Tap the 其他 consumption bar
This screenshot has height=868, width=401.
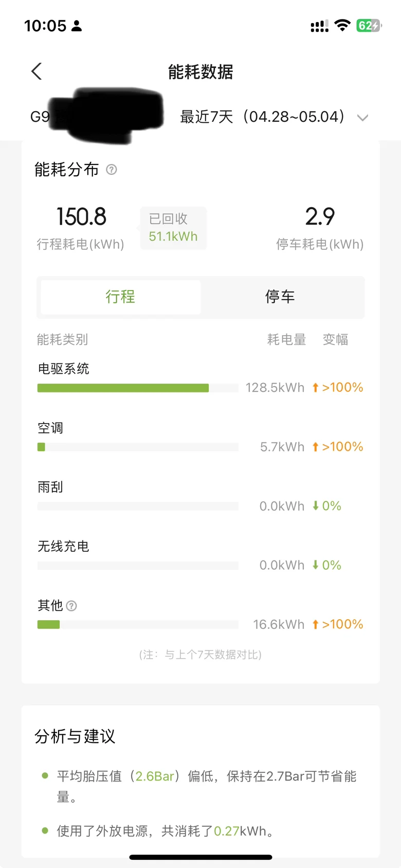(x=138, y=625)
